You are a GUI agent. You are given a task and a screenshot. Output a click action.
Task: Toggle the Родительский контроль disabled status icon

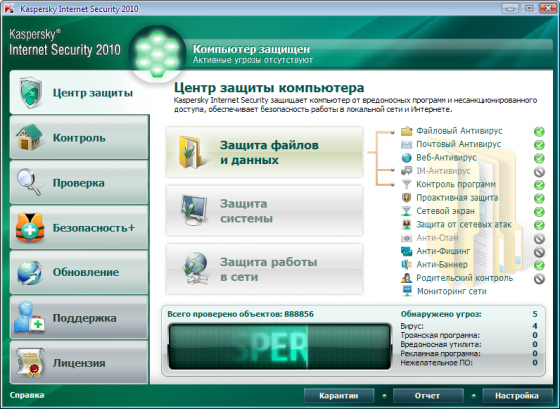click(x=539, y=279)
